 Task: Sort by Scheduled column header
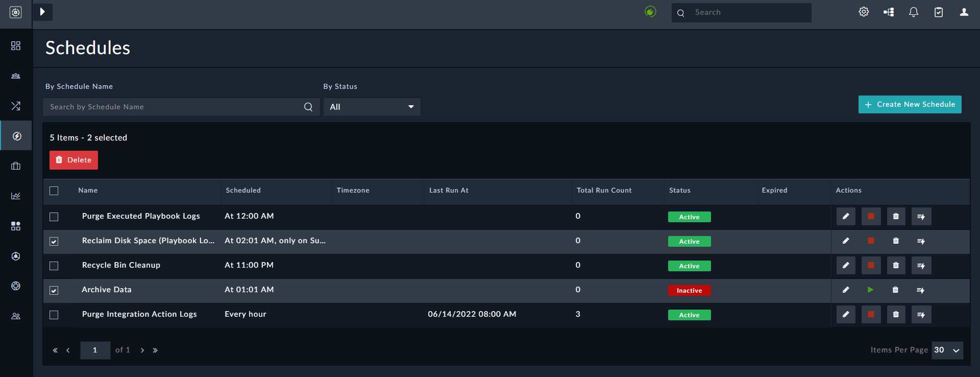tap(243, 191)
